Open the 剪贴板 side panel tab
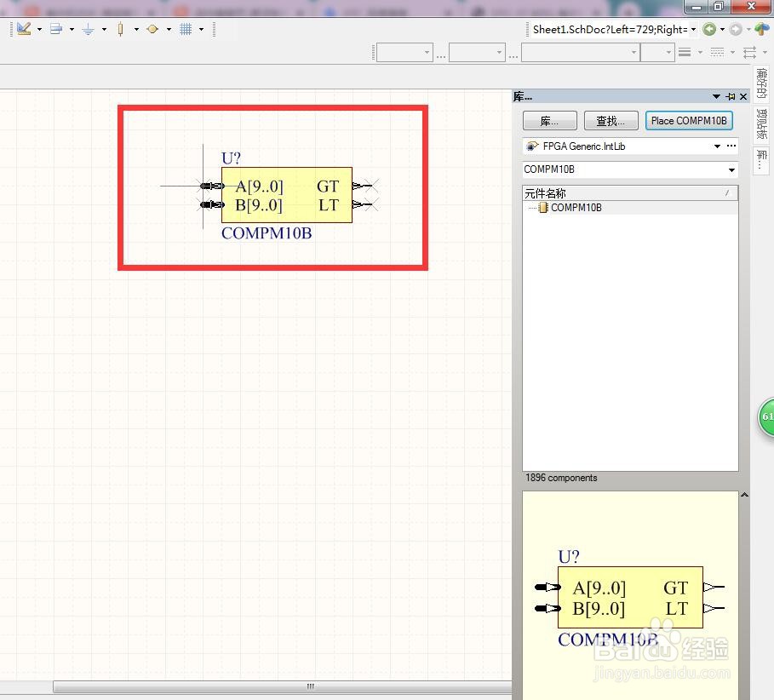Image resolution: width=774 pixels, height=700 pixels. (762, 124)
